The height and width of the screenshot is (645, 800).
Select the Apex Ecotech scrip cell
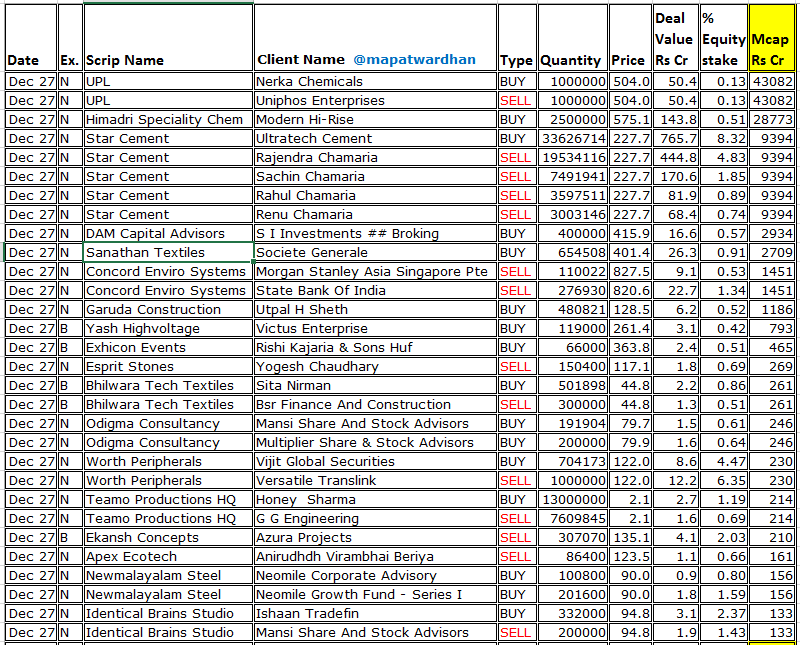(168, 556)
